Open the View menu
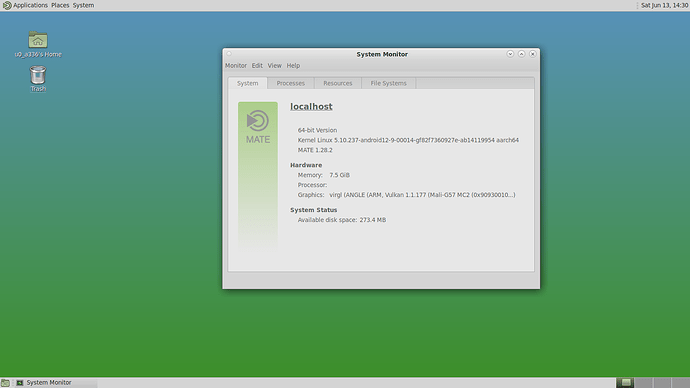This screenshot has height=388, width=690. tap(275, 66)
